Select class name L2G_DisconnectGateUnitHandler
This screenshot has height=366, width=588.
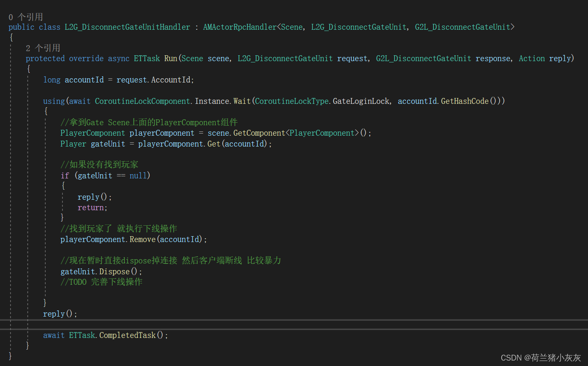127,27
